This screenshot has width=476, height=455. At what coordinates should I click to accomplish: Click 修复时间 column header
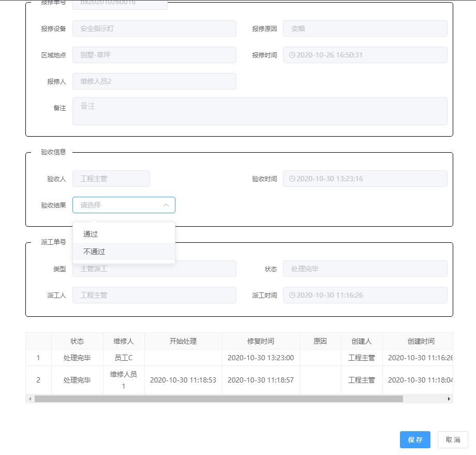click(261, 341)
